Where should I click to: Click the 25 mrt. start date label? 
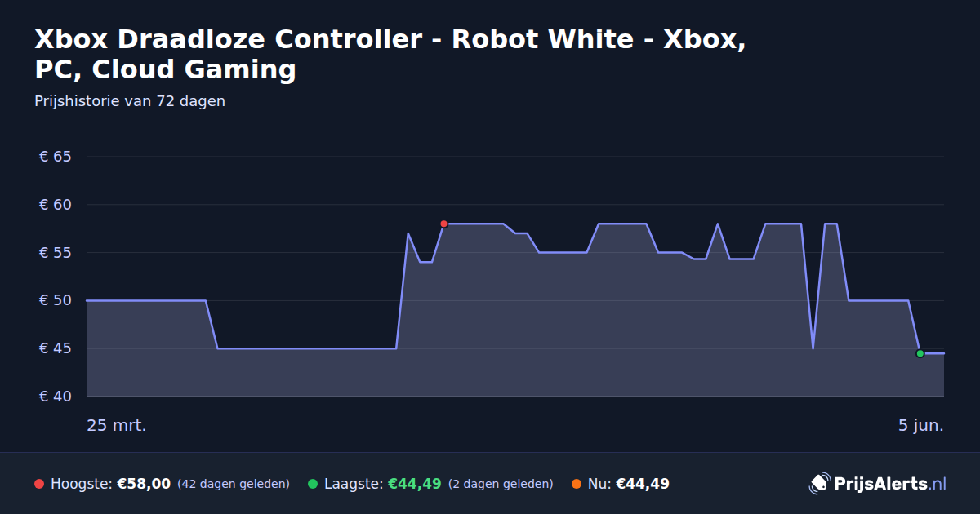pos(117,426)
